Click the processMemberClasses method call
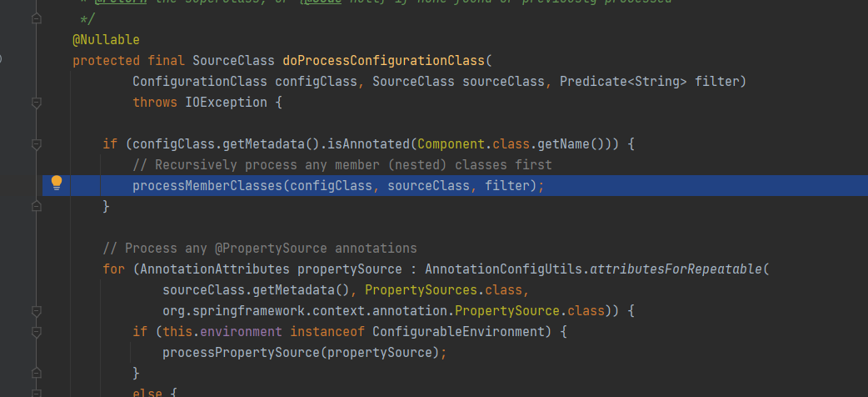 pos(207,186)
